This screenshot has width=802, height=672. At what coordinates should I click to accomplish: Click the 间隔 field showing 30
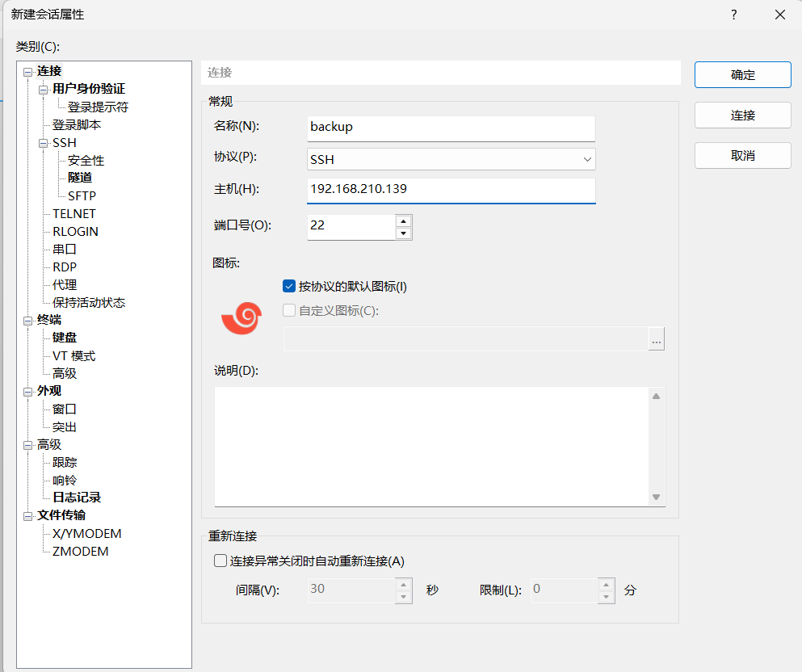pyautogui.click(x=351, y=590)
